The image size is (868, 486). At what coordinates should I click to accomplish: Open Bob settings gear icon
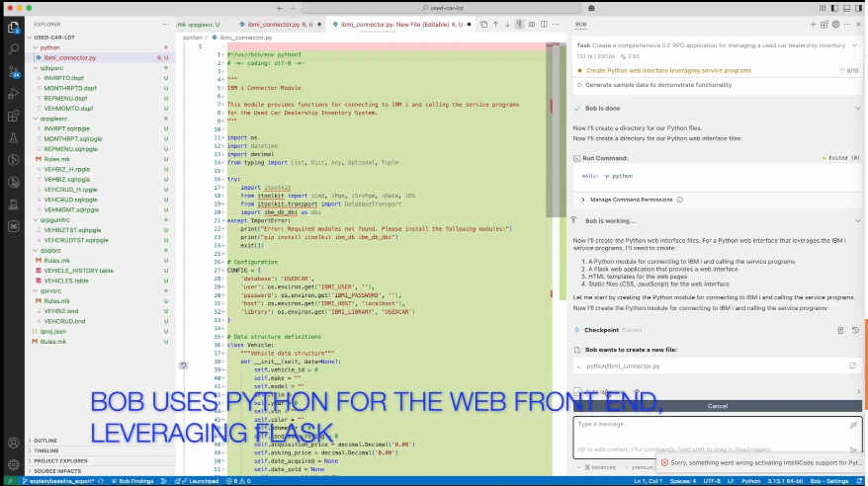836,25
